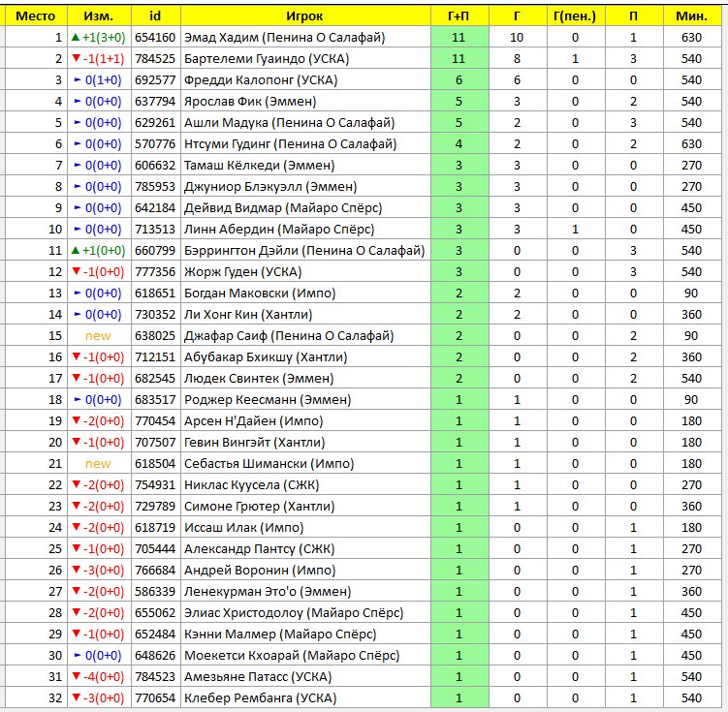Click player name Симоне Грютер (Хантли)
The width and height of the screenshot is (728, 712).
pos(260,507)
